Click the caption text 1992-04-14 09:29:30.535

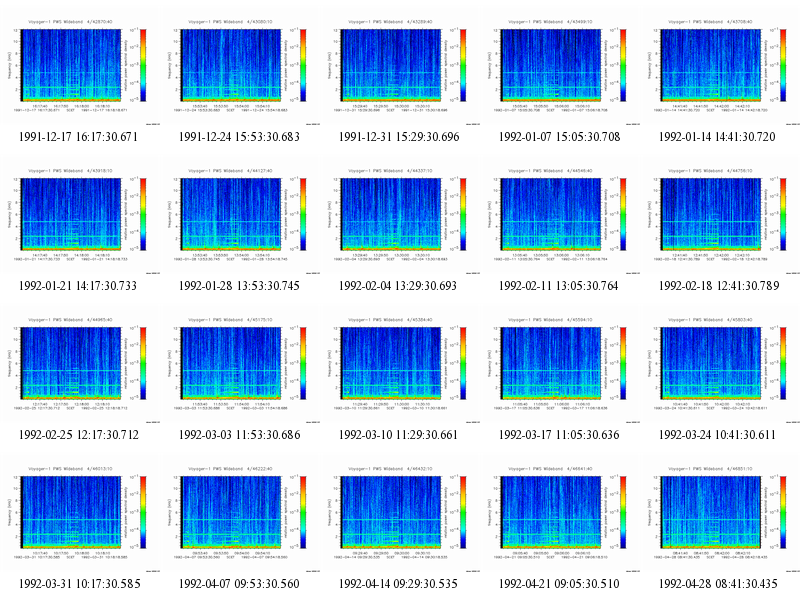click(x=398, y=584)
